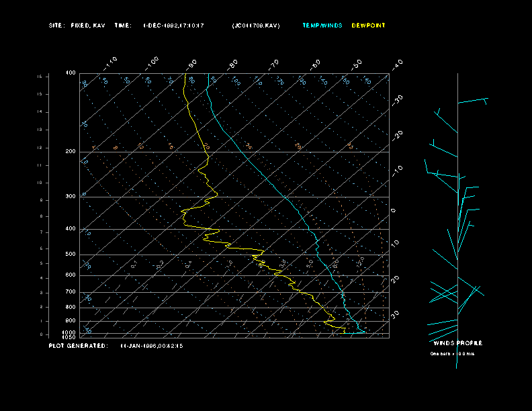Click the 900 pressure level label
Image resolution: width=532 pixels, height=411 pixels.
coord(71,321)
